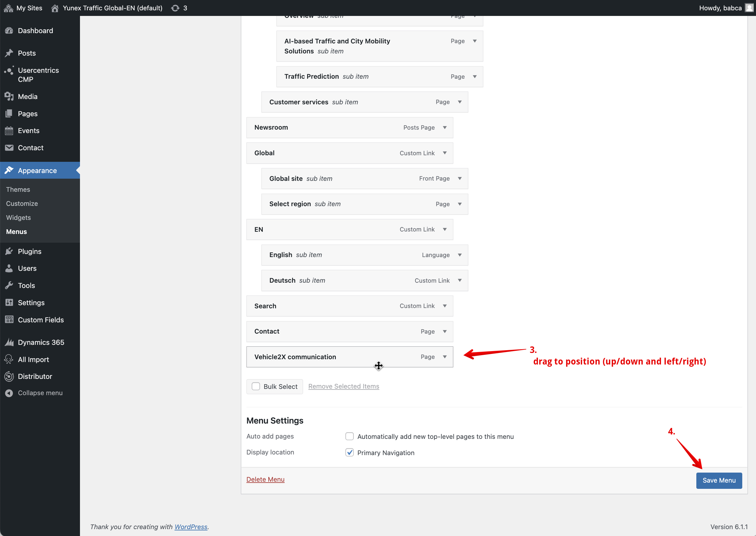Viewport: 756px width, 536px height.
Task: Enable the Bulk Select checkbox
Action: point(256,386)
